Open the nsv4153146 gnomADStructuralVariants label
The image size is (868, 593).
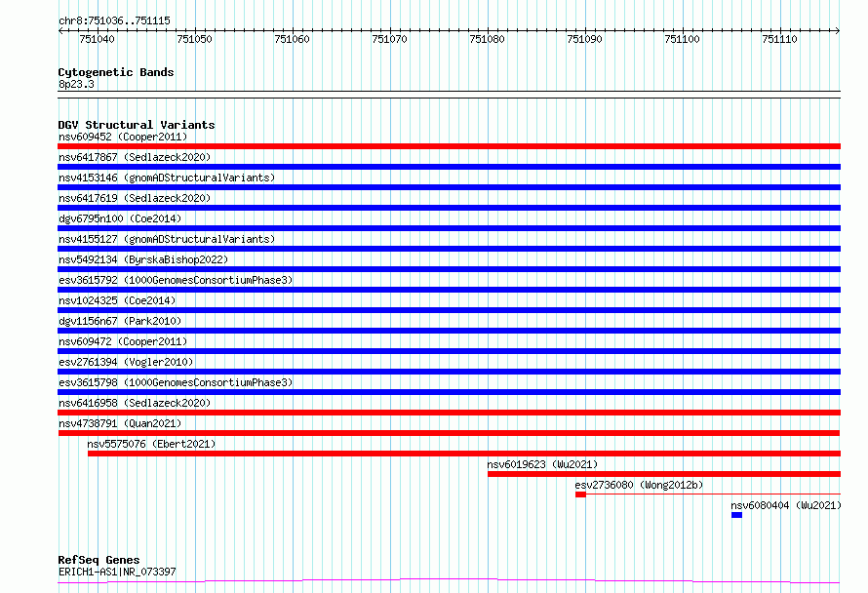167,178
